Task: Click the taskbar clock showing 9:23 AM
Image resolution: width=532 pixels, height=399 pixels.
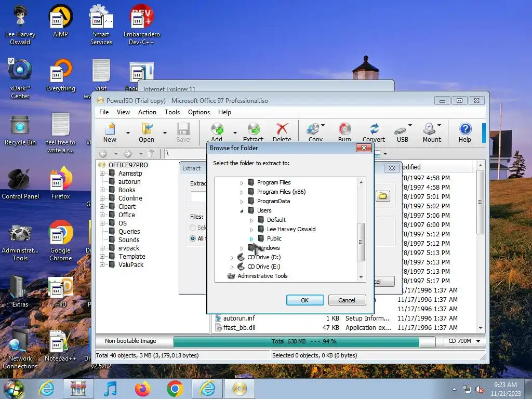Action: pos(506,389)
